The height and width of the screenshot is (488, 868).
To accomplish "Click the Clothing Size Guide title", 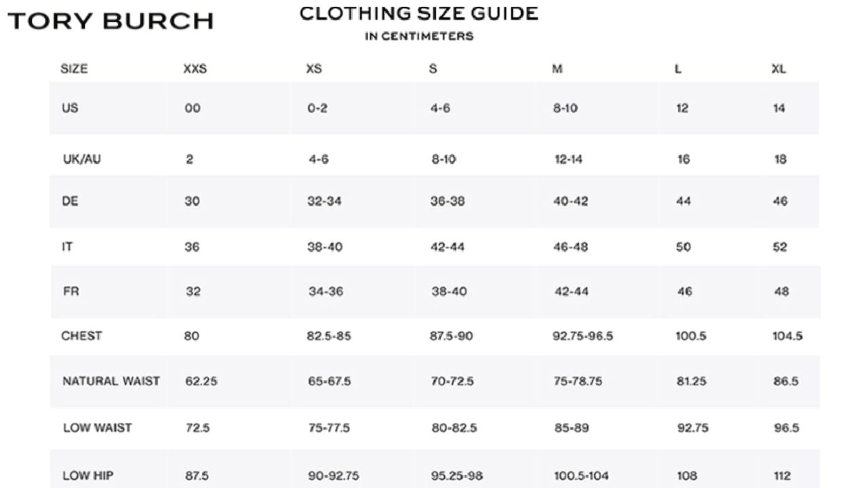I will tap(418, 14).
